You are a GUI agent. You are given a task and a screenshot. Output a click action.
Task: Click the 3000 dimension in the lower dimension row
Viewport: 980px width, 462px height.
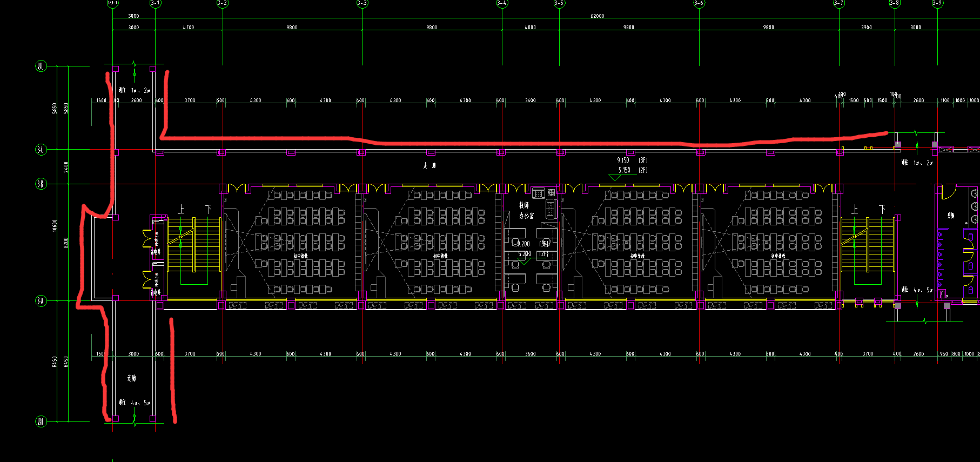tap(133, 354)
